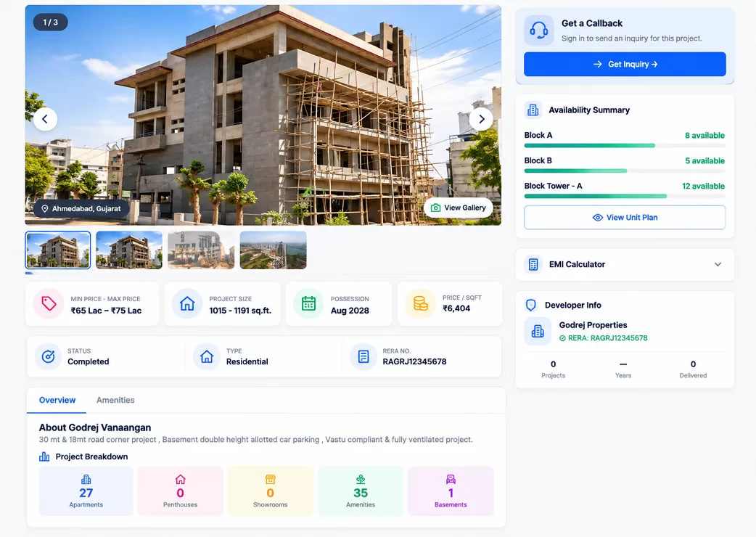Click the ₹65 Lac – ₹75 Lac value
Image resolution: width=756 pixels, height=537 pixels.
[106, 311]
